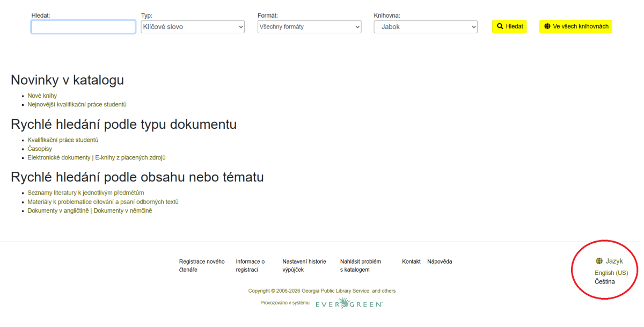The image size is (644, 327).
Task: Open Dokumenty v němčině link
Action: 123,211
